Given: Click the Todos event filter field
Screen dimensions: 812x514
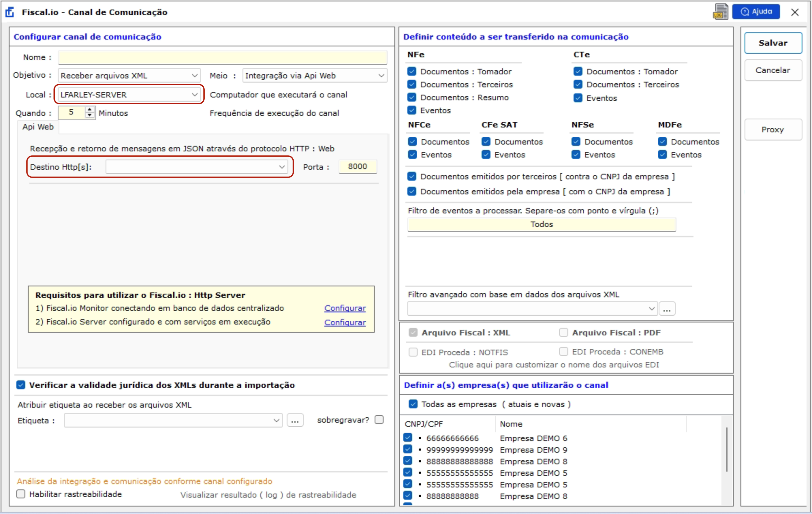Looking at the screenshot, I should click(542, 224).
